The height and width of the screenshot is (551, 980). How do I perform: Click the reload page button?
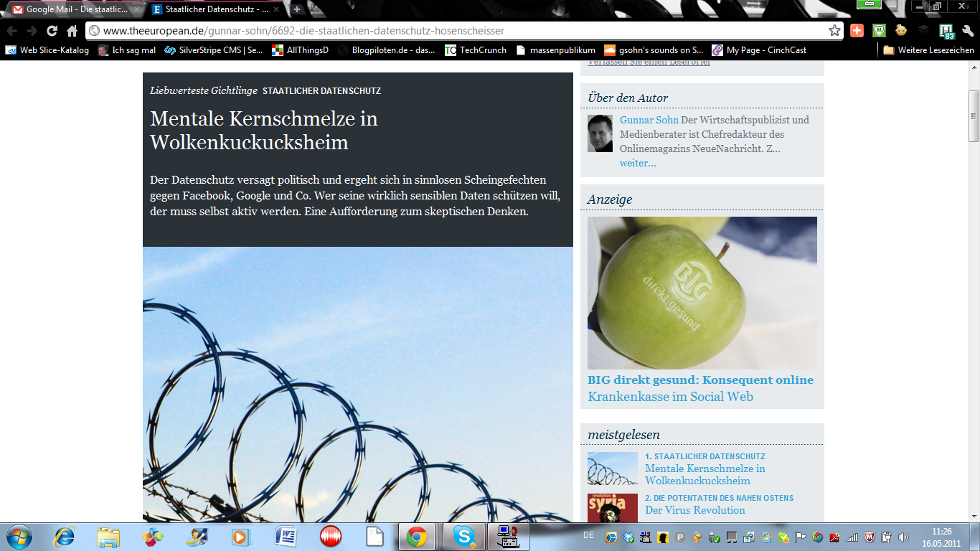(52, 31)
